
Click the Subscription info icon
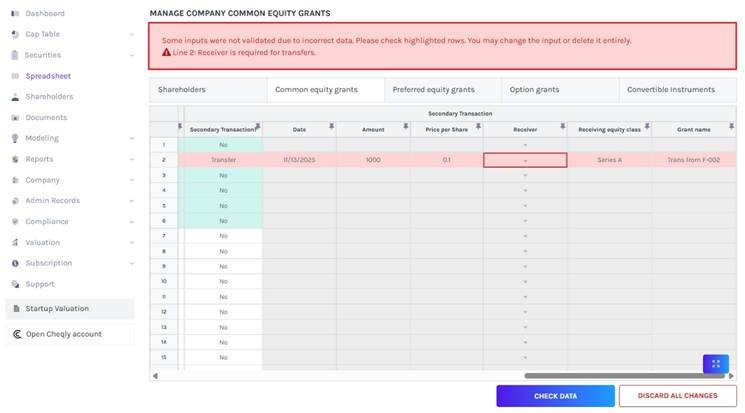(15, 263)
